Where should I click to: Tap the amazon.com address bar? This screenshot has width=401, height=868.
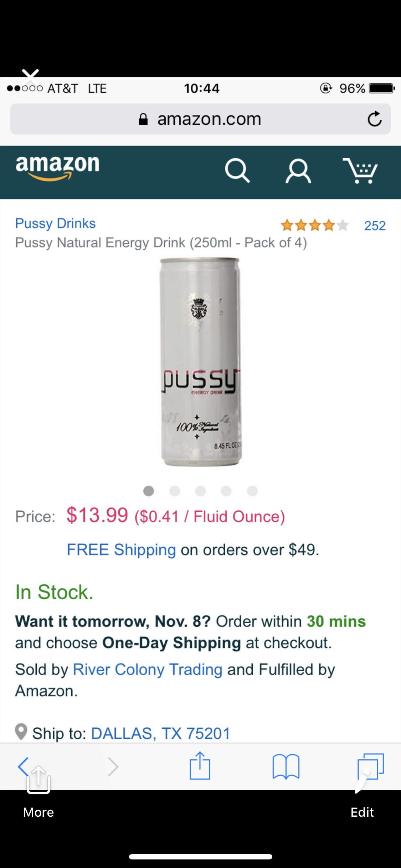pos(200,119)
